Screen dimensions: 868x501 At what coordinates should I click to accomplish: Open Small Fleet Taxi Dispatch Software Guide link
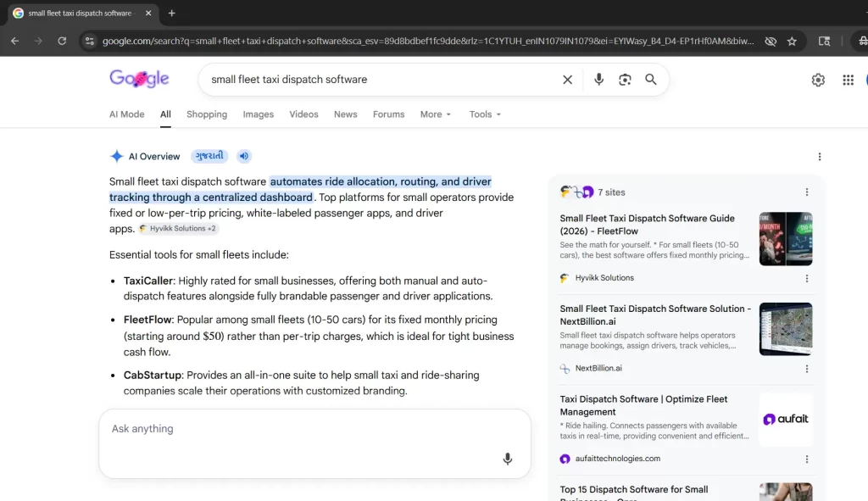point(647,225)
